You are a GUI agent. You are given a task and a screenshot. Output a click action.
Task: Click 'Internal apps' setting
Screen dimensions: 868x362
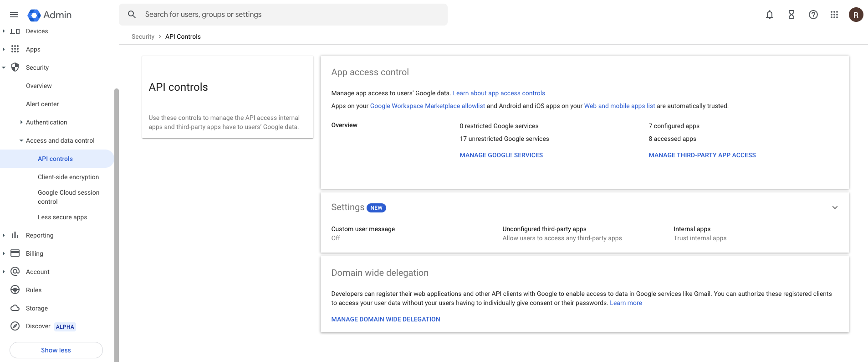[x=692, y=229]
